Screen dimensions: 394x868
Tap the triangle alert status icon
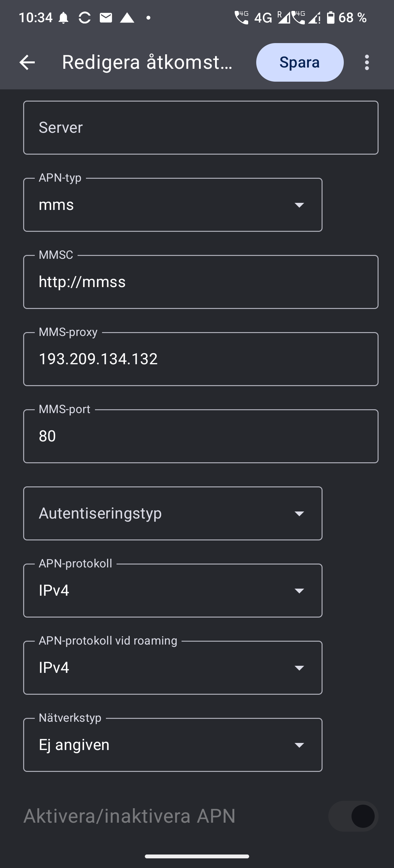127,18
